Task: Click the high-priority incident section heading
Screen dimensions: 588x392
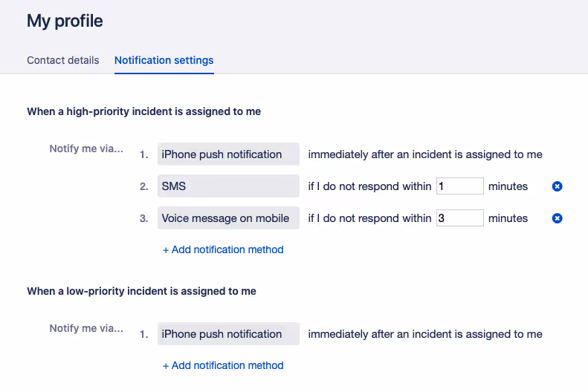Action: [x=144, y=111]
